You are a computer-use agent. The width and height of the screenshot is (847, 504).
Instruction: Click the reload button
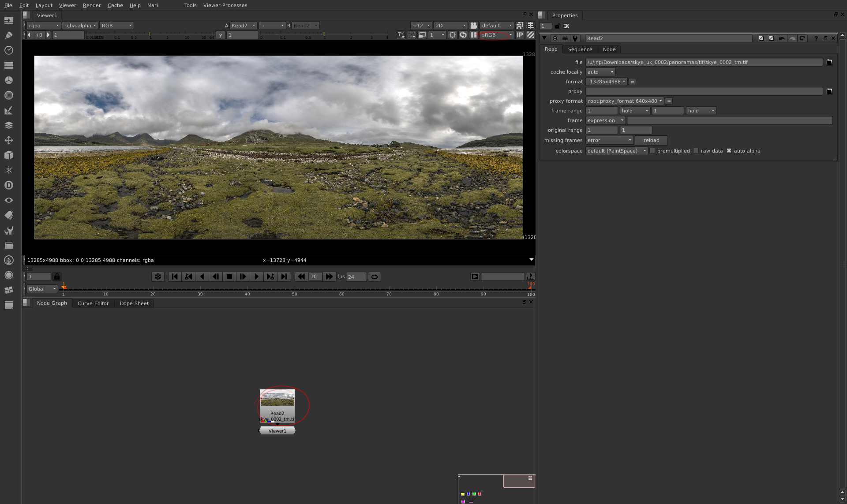pos(651,140)
